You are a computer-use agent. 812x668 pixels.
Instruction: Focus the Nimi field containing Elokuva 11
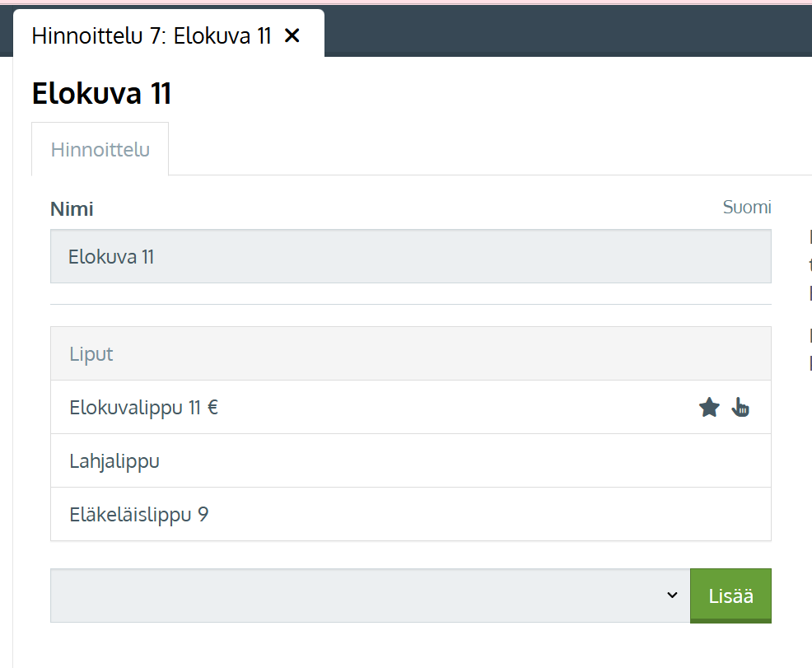click(x=410, y=257)
